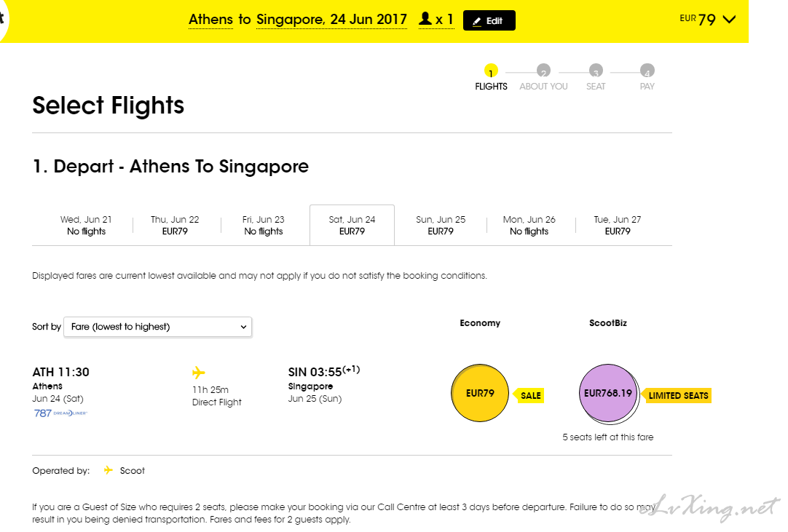The height and width of the screenshot is (532, 788).
Task: Click step 2 About You circle
Action: 543,71
